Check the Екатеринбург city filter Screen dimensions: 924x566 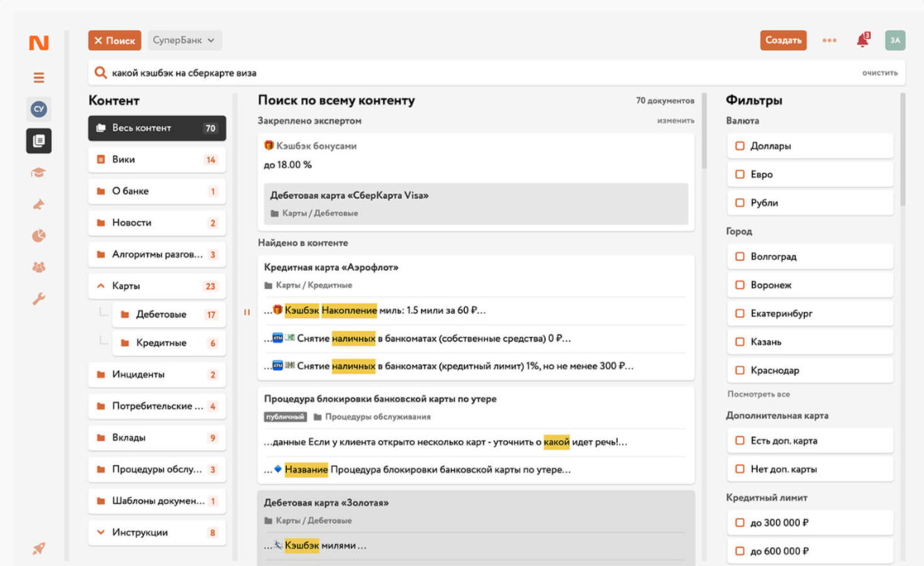tap(740, 313)
